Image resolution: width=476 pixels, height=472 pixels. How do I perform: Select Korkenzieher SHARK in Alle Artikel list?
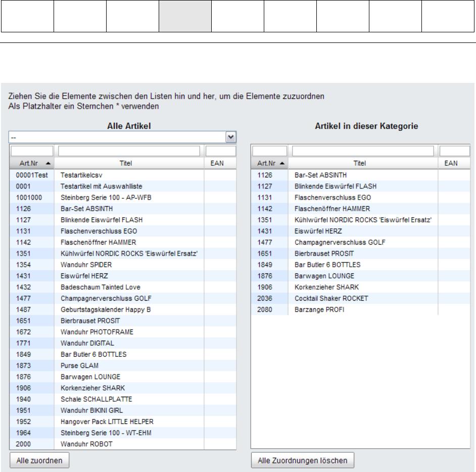point(123,389)
